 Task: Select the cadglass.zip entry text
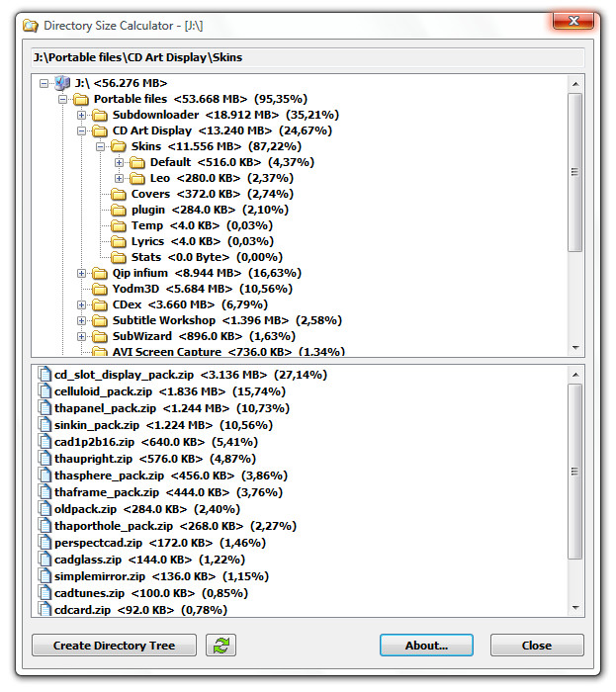coord(149,560)
